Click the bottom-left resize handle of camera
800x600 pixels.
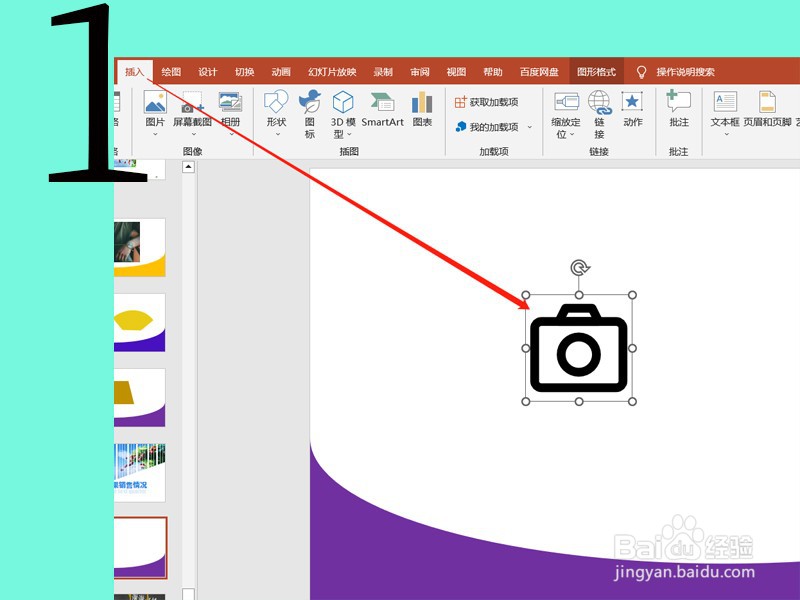point(526,402)
